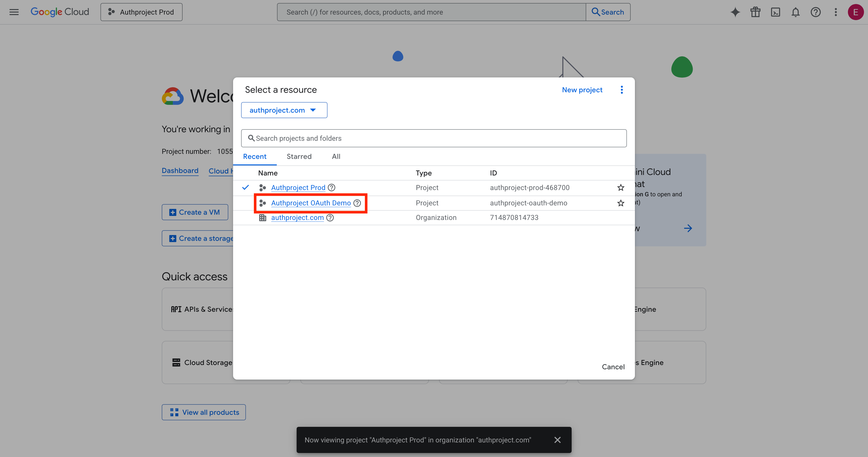Click the Organization type cell
The image size is (868, 457).
436,217
